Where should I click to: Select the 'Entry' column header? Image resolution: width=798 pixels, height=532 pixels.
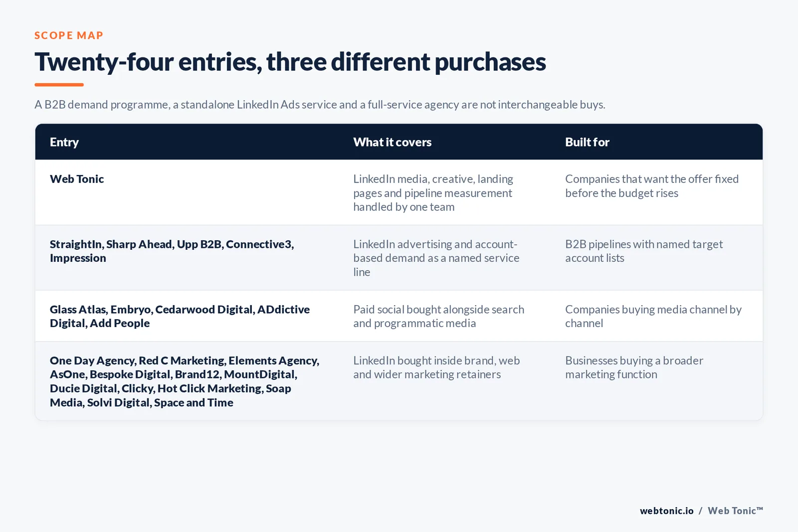64,142
